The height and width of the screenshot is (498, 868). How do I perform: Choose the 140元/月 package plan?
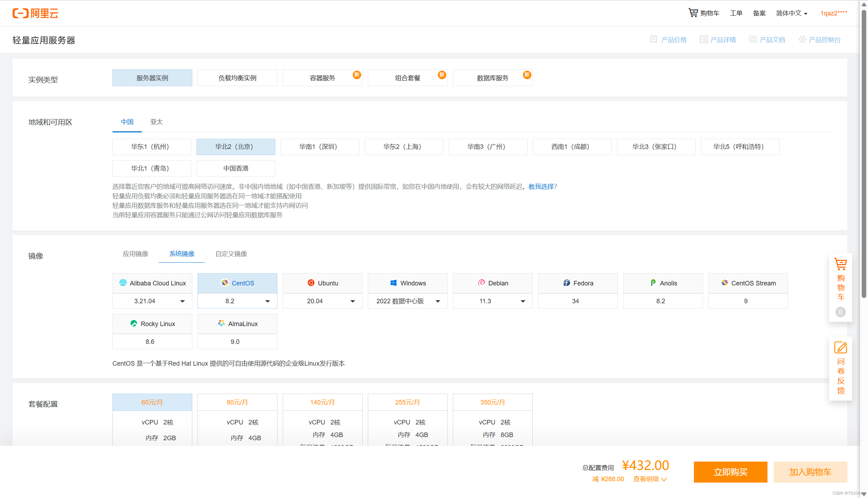pos(322,402)
